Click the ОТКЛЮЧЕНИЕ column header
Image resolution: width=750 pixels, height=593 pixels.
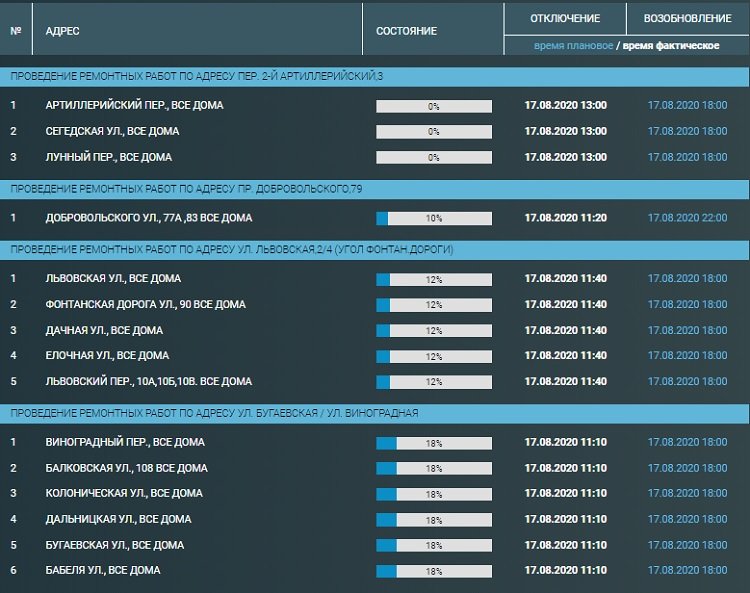(565, 18)
